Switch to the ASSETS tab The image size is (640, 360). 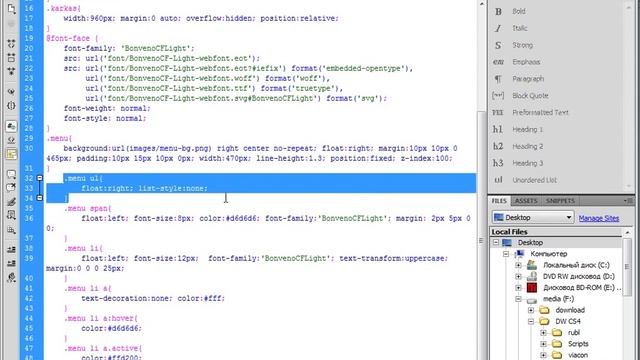click(526, 201)
